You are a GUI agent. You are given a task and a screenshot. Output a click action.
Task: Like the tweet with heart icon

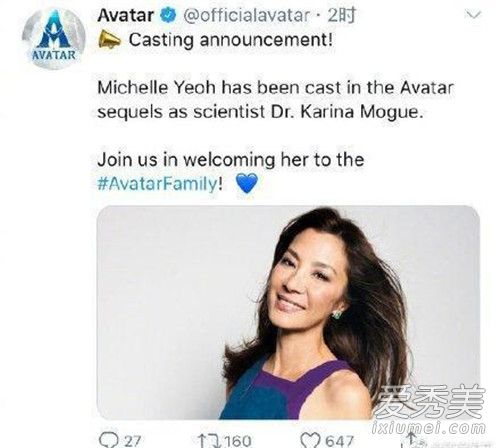pyautogui.click(x=311, y=440)
